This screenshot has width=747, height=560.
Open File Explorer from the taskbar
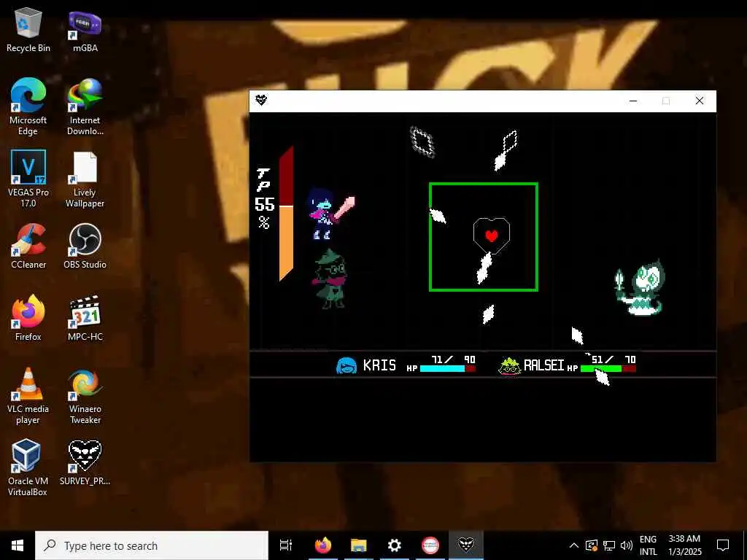pyautogui.click(x=358, y=545)
